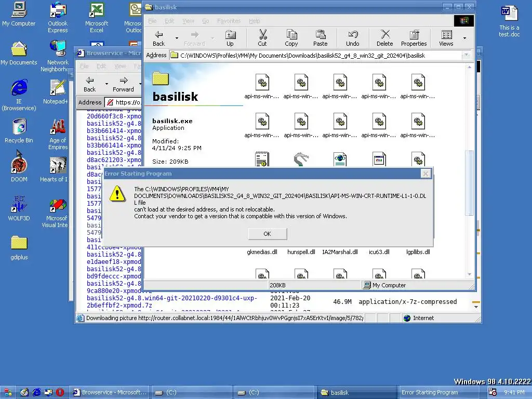
Task: Switch to Browservice - Microsoft taskbar button
Action: (x=110, y=392)
